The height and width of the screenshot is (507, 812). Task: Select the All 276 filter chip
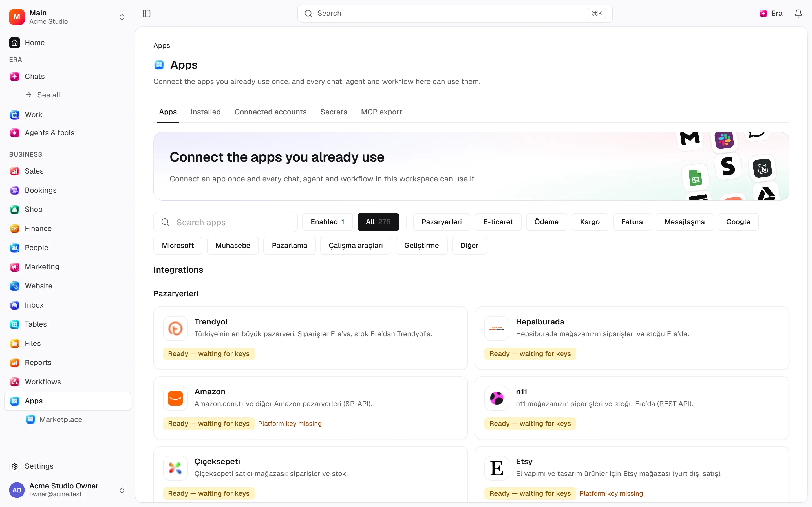coord(378,222)
